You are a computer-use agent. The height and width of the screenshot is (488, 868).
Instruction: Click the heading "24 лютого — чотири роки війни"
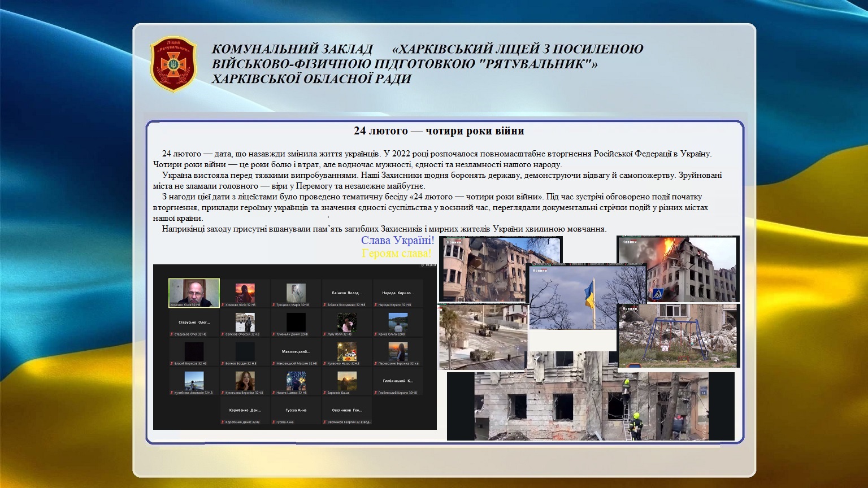coord(439,131)
